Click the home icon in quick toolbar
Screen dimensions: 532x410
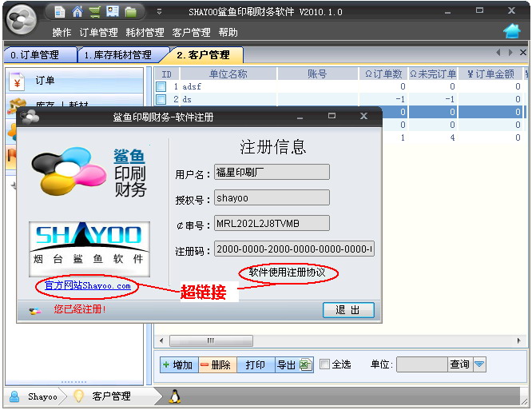(x=77, y=12)
